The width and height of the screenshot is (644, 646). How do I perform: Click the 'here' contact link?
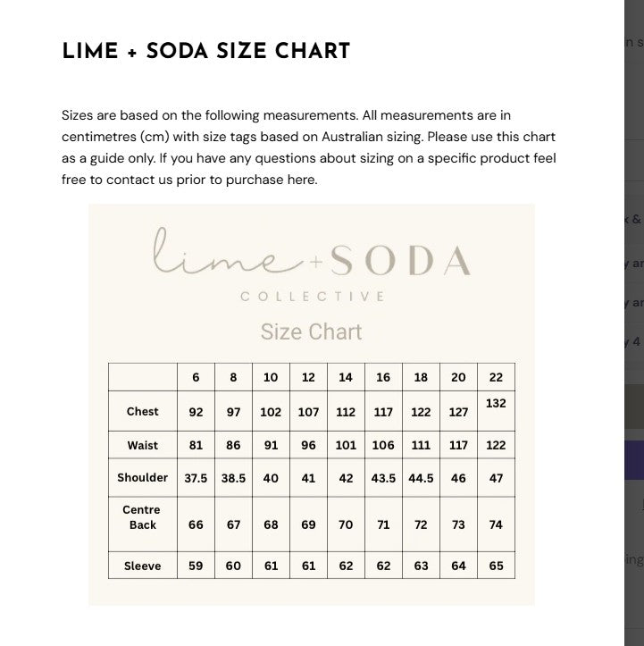click(303, 180)
